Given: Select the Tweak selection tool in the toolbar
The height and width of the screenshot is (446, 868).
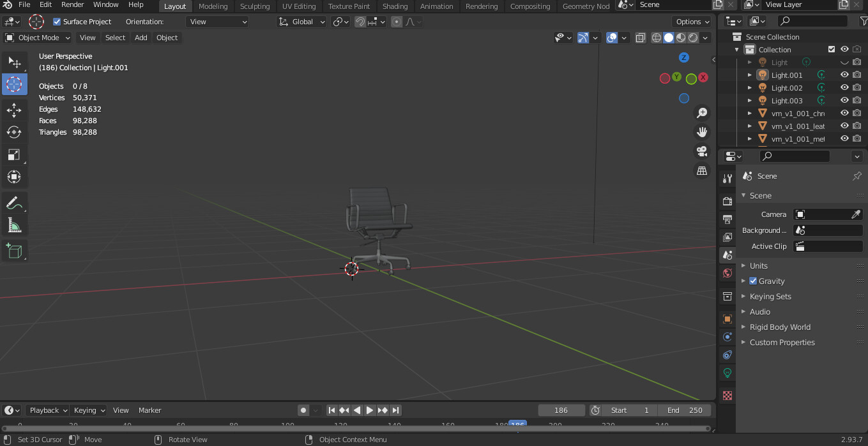Looking at the screenshot, I should coord(15,62).
